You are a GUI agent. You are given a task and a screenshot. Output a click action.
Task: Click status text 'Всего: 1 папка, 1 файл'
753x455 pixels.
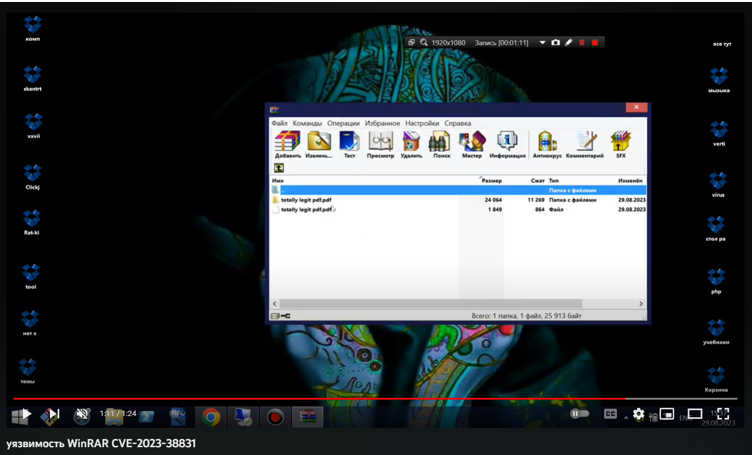(506, 316)
